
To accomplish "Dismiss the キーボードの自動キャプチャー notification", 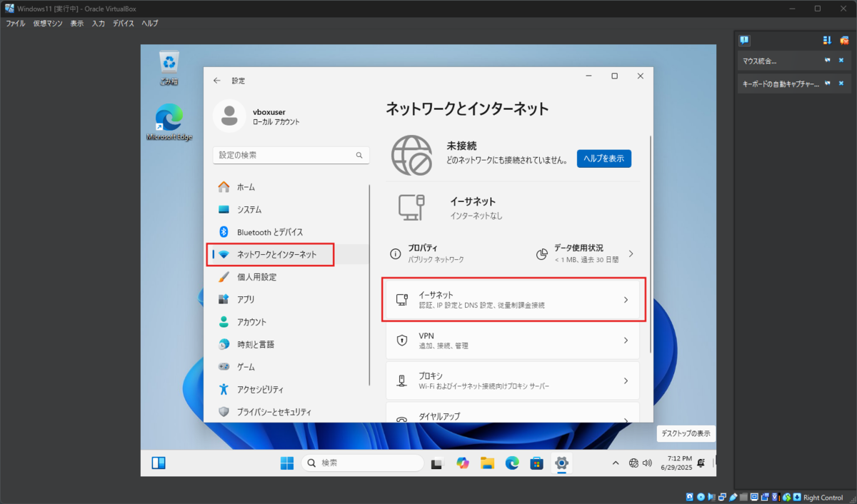I will (841, 84).
